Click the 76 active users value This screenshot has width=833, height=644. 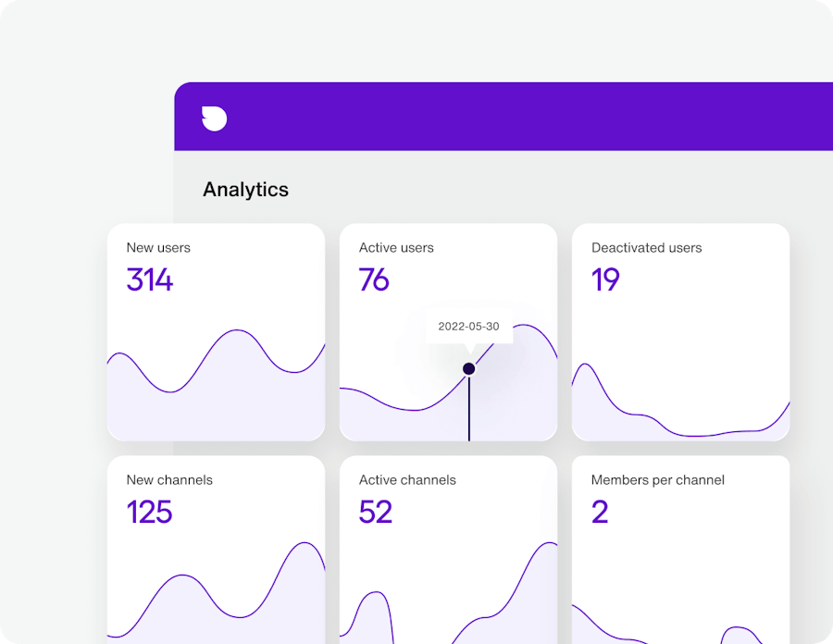[374, 279]
